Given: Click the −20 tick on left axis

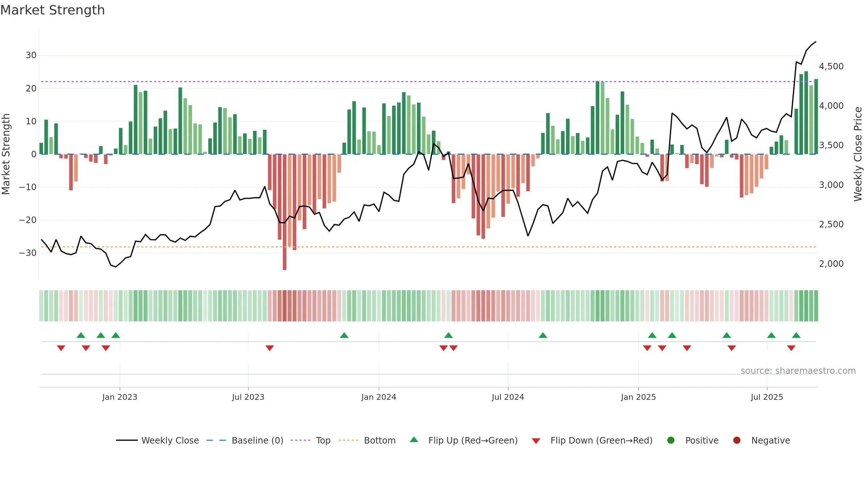Looking at the screenshot, I should coord(28,220).
